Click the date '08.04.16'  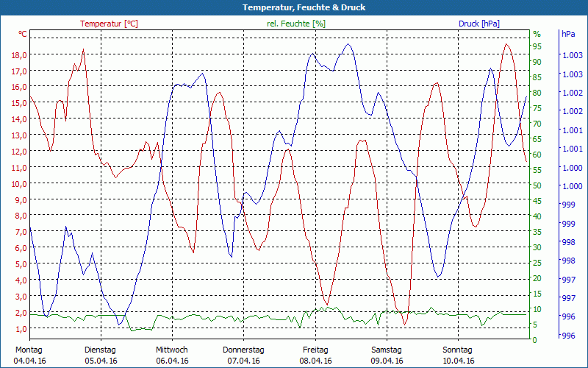(316, 361)
